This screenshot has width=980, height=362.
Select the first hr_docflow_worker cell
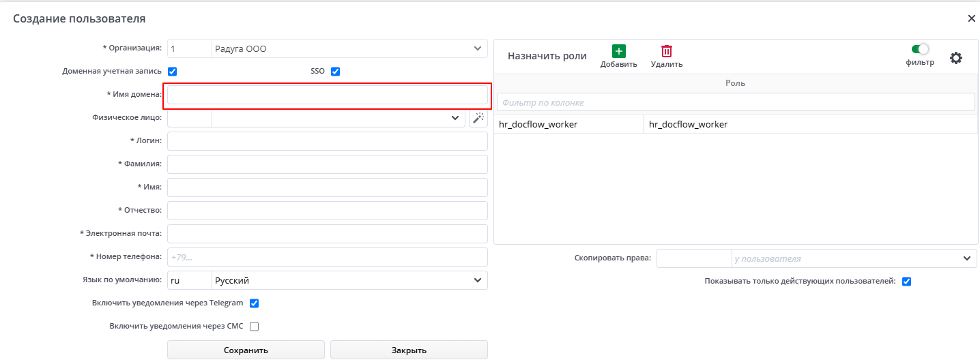point(568,124)
